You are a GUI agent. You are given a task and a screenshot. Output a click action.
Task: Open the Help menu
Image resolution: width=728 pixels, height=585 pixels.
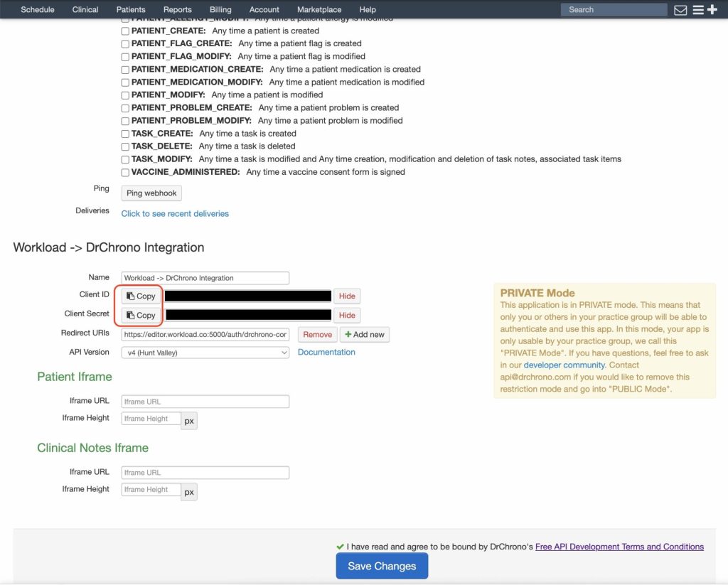click(x=368, y=9)
